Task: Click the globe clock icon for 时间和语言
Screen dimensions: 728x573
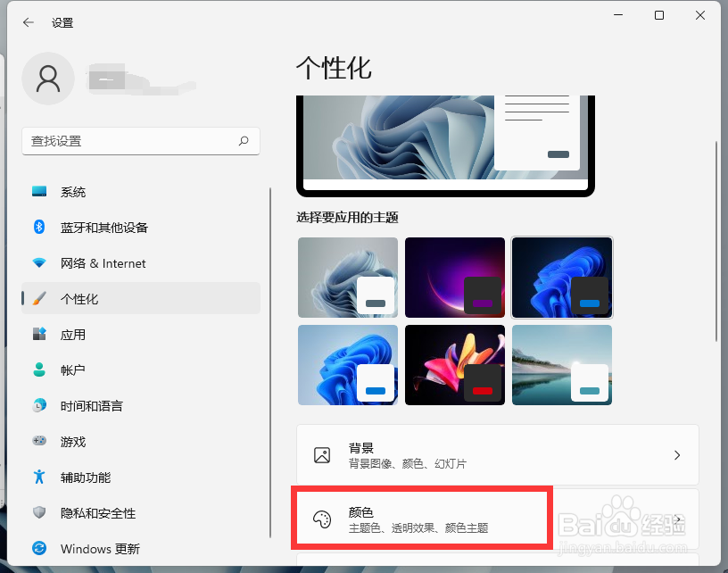Action: [39, 405]
